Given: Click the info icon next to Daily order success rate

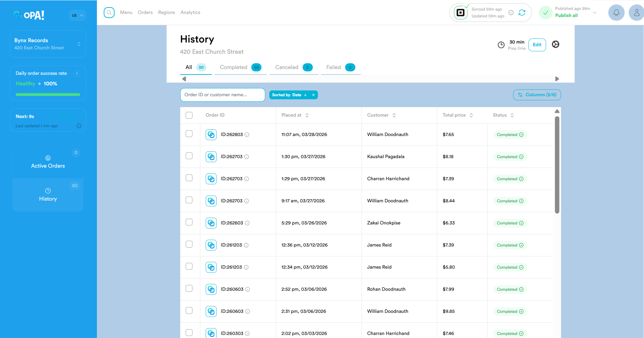Looking at the screenshot, I should pos(77,73).
